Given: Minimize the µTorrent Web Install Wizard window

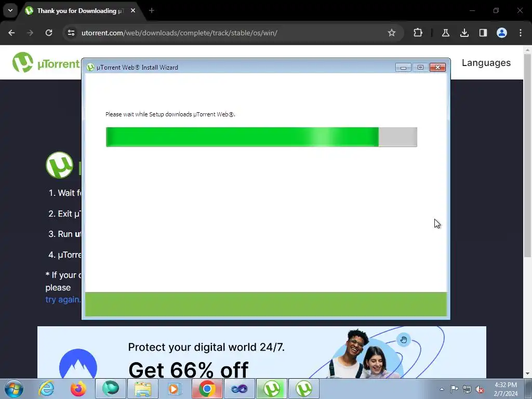Looking at the screenshot, I should tap(403, 68).
